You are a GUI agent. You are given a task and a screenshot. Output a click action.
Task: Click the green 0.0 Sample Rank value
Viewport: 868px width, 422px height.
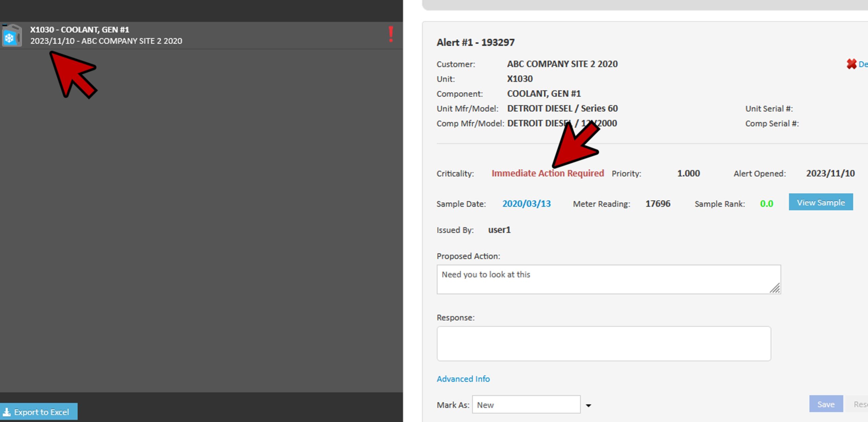pos(766,204)
